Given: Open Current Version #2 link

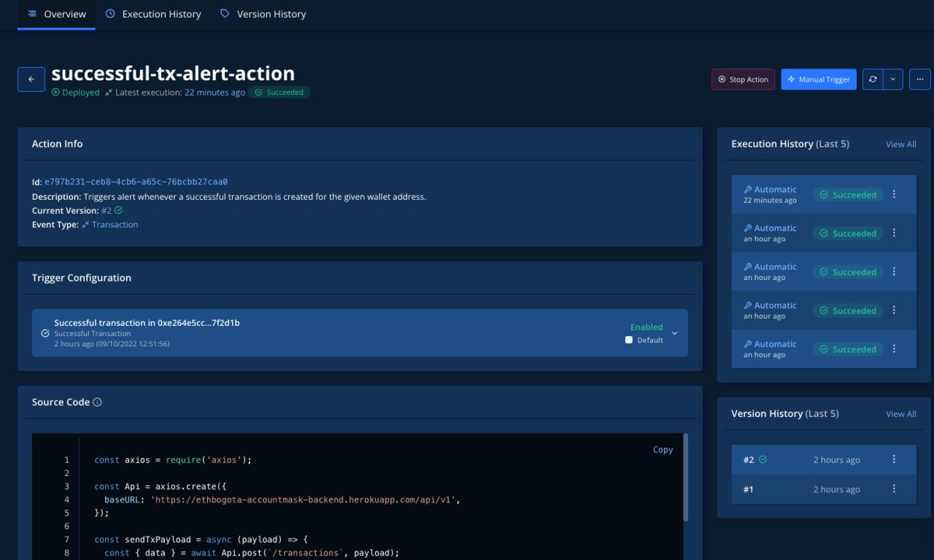Looking at the screenshot, I should click(107, 210).
